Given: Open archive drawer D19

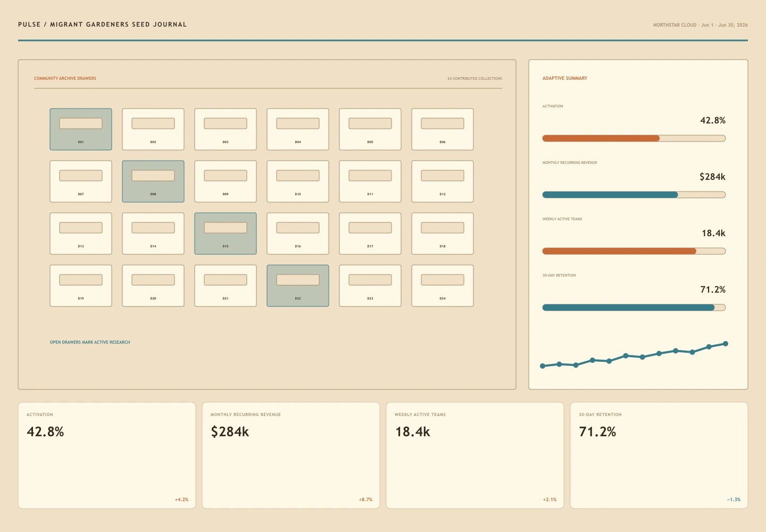Looking at the screenshot, I should (x=81, y=286).
